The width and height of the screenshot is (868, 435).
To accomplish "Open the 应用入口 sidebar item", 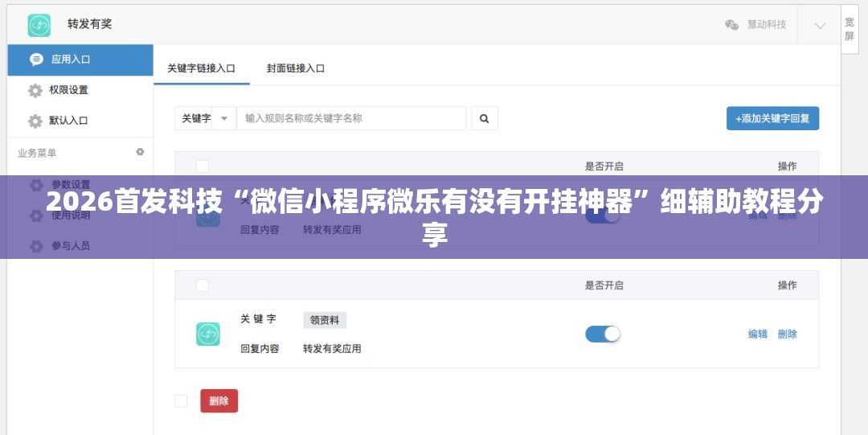I will [80, 60].
